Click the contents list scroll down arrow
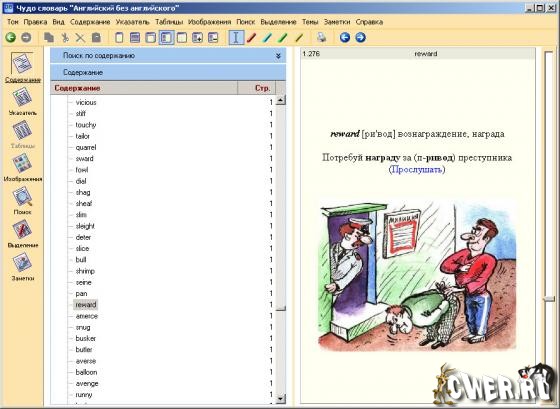560x409 pixels. click(281, 399)
